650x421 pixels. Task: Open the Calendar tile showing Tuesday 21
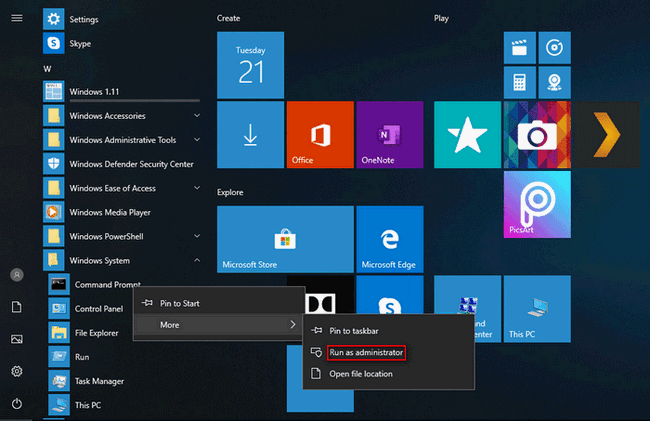(x=250, y=65)
